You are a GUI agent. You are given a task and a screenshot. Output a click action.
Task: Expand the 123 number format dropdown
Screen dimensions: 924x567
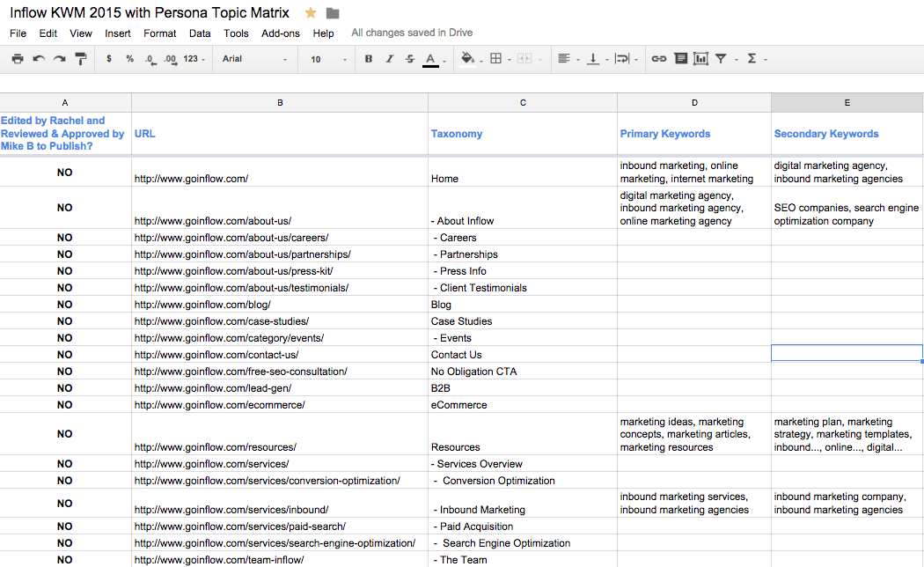[x=194, y=59]
